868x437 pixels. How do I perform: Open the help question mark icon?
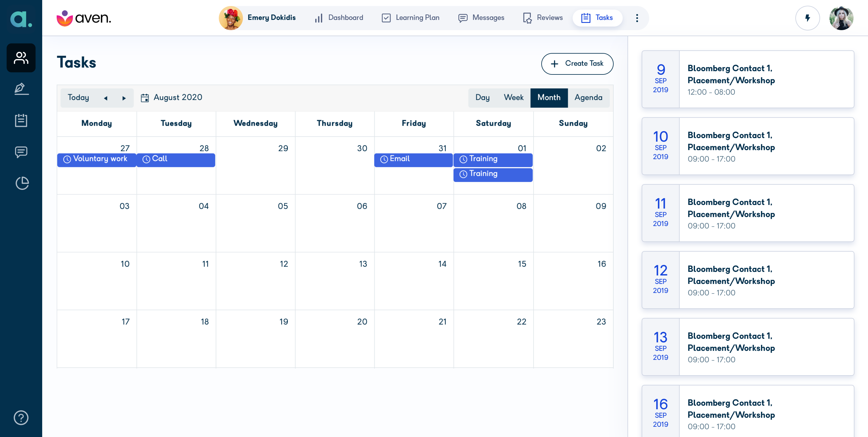pyautogui.click(x=21, y=417)
